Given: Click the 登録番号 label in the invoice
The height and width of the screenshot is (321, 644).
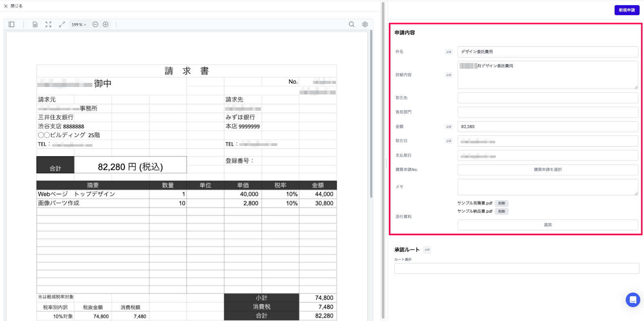Looking at the screenshot, I should [x=239, y=161].
